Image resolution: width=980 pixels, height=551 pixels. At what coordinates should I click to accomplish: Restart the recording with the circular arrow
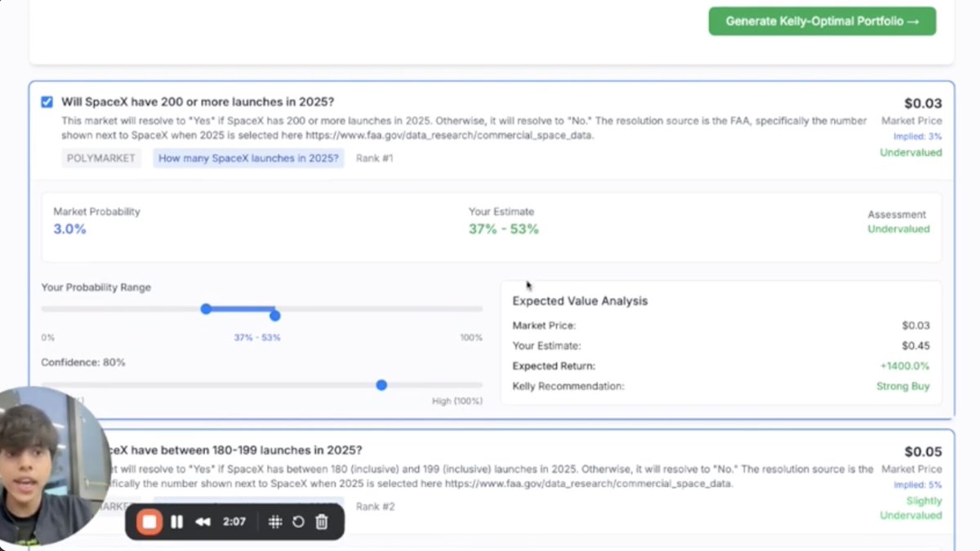[x=298, y=522]
